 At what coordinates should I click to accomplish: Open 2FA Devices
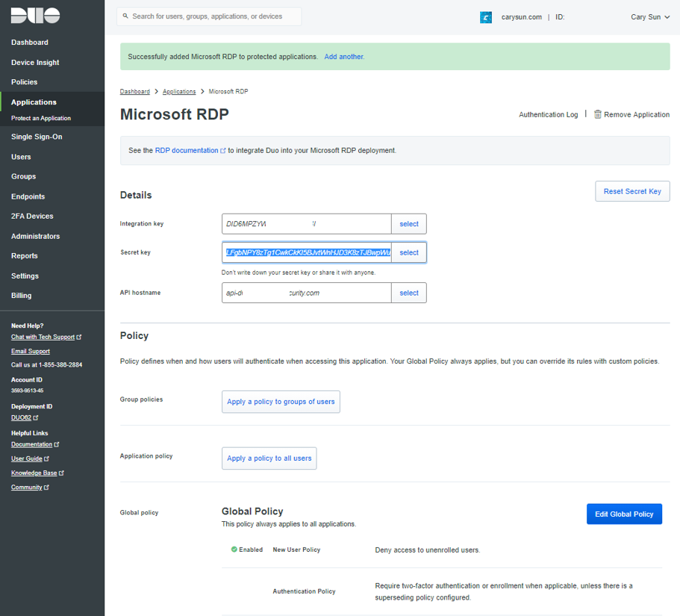[32, 216]
